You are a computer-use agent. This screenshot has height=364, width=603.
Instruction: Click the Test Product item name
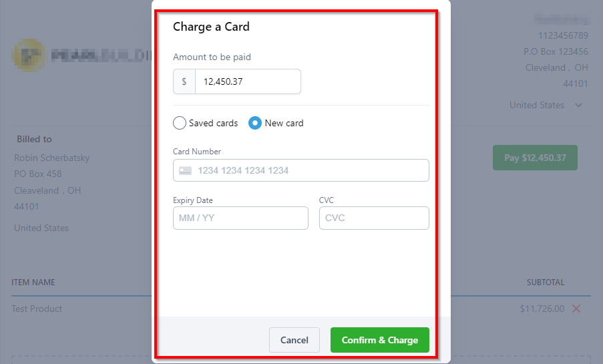[37, 309]
